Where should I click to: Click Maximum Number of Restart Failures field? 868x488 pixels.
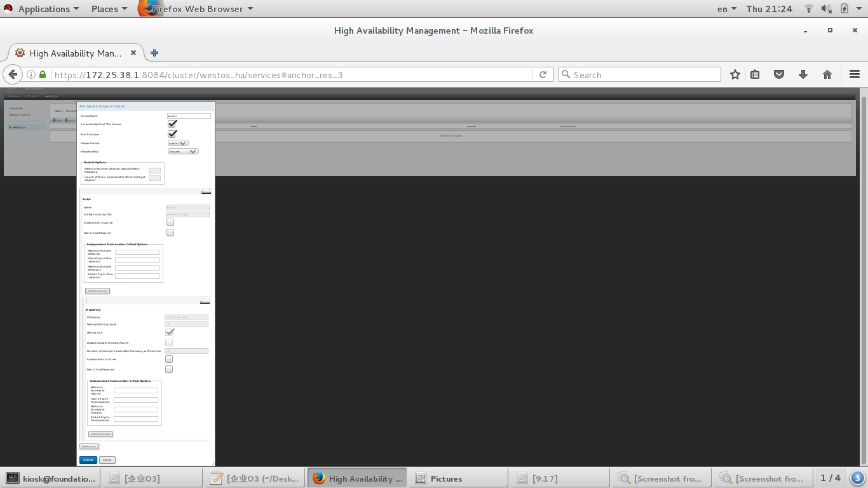pyautogui.click(x=154, y=170)
